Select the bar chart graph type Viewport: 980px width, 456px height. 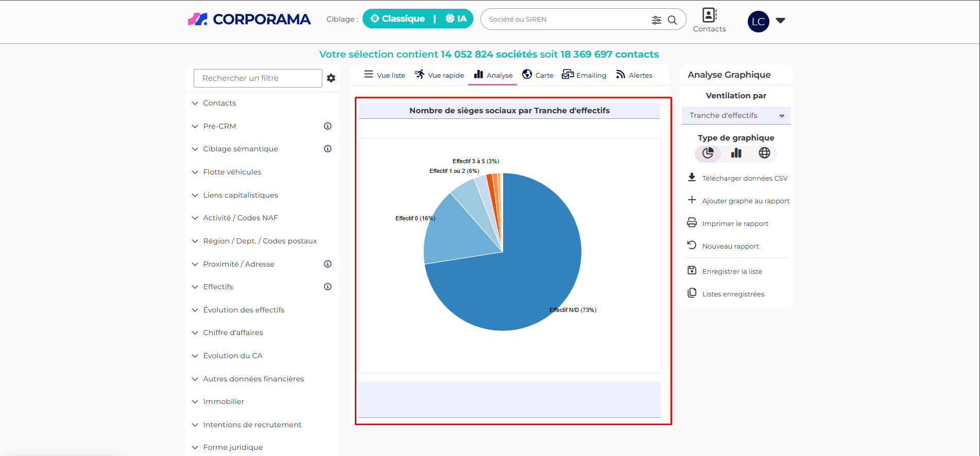[736, 153]
